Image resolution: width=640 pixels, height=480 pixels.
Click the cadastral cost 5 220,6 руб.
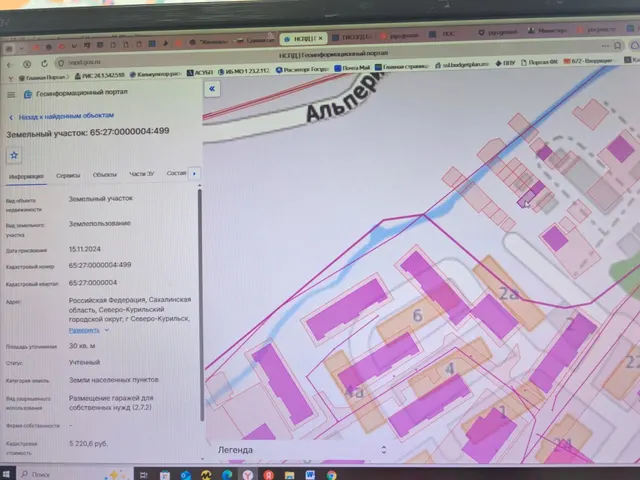pos(89,443)
